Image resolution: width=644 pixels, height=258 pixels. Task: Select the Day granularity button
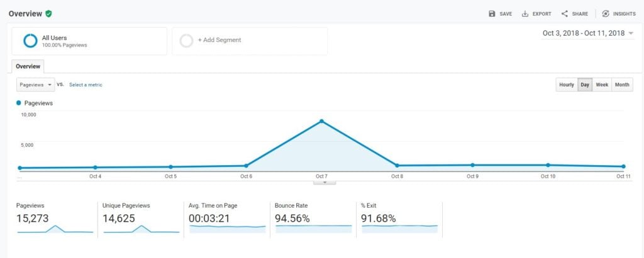(585, 85)
